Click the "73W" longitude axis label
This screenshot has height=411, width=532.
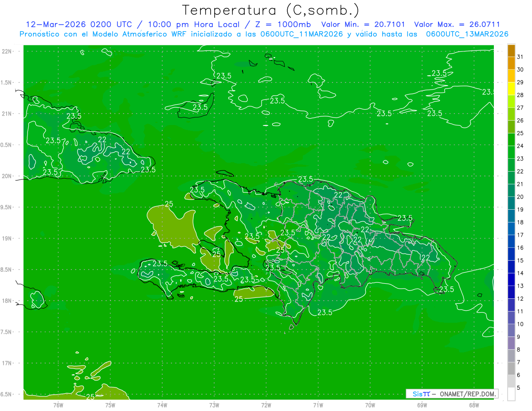[x=214, y=405]
